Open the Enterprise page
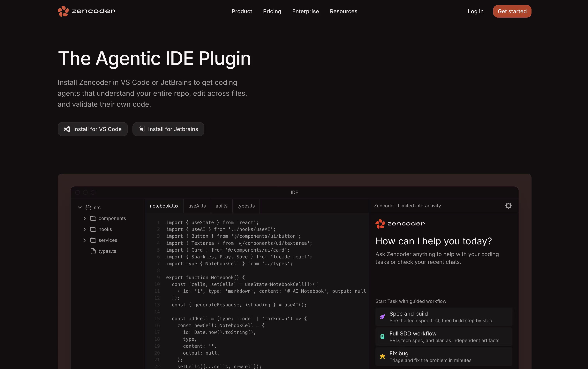The width and height of the screenshot is (588, 369). 305,11
